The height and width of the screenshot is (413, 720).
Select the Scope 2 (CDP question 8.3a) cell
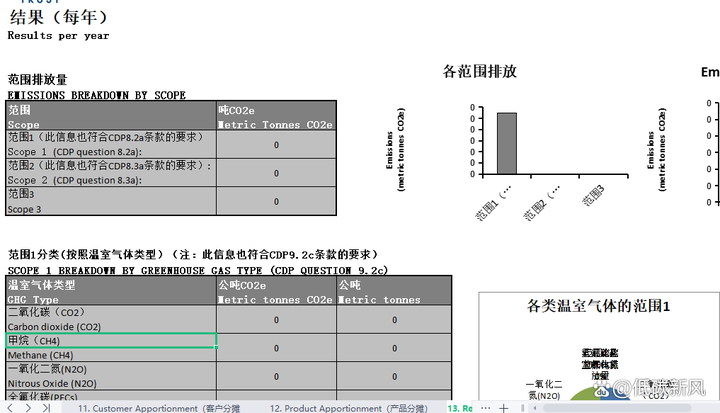(111, 173)
